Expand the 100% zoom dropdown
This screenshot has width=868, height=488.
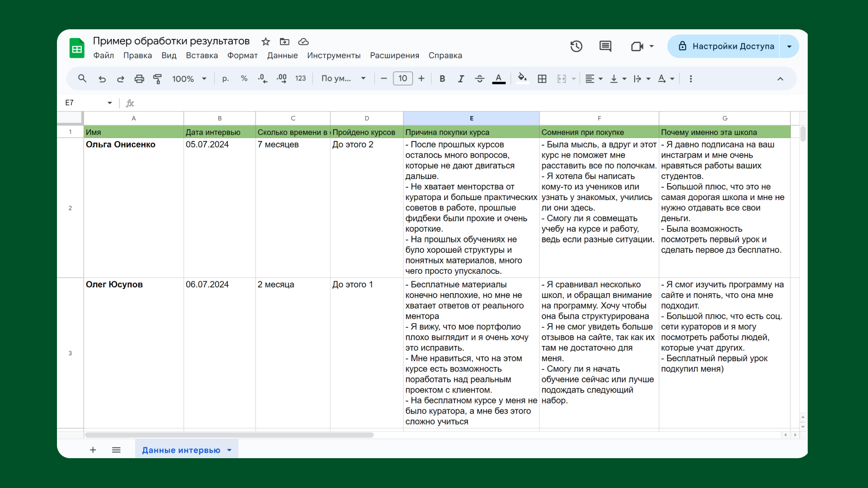(189, 79)
